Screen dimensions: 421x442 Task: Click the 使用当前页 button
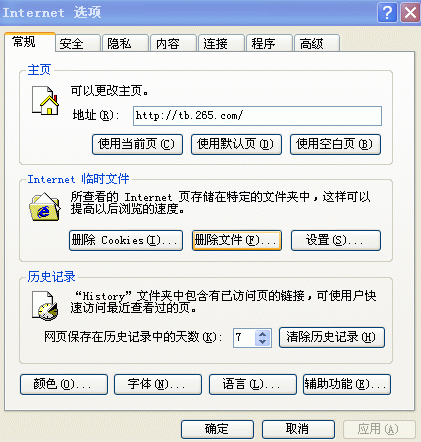click(x=137, y=144)
